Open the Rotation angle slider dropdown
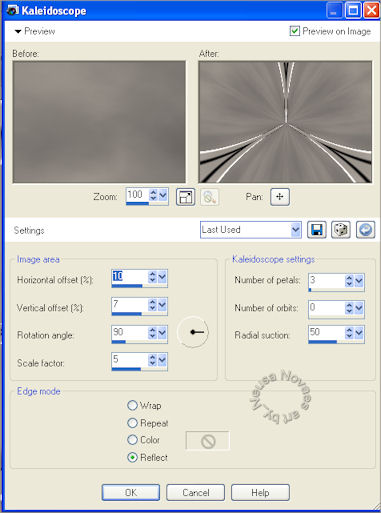This screenshot has height=513, width=381. (x=162, y=333)
